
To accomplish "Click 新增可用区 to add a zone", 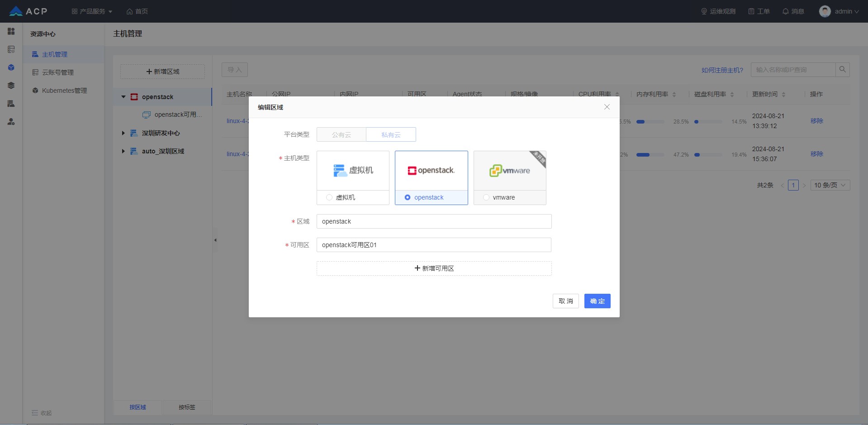I will coord(434,268).
